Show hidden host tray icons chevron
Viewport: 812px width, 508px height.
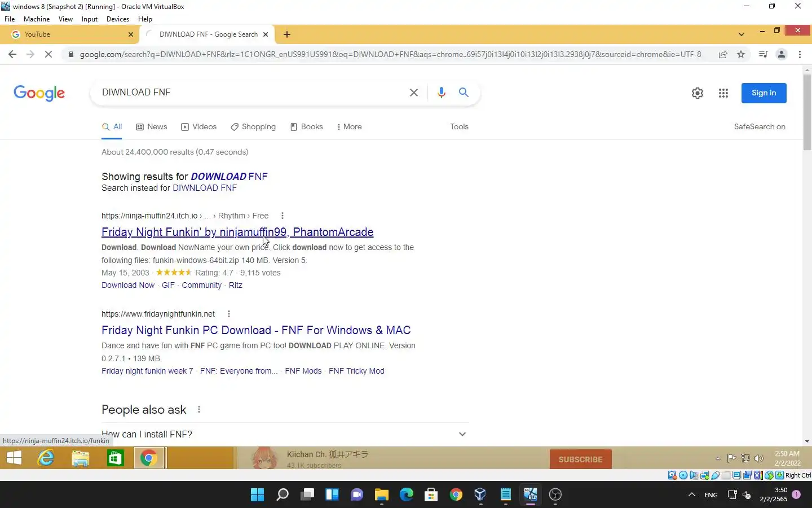click(x=692, y=495)
